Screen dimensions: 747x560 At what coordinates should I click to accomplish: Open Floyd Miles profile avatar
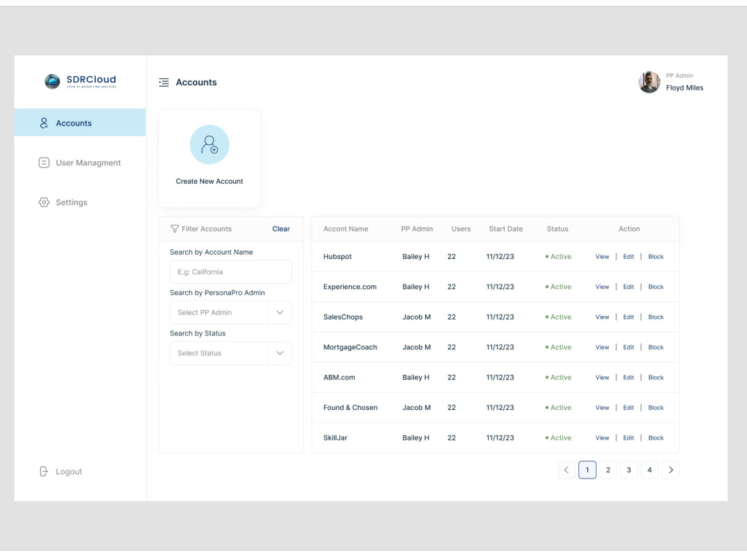649,82
